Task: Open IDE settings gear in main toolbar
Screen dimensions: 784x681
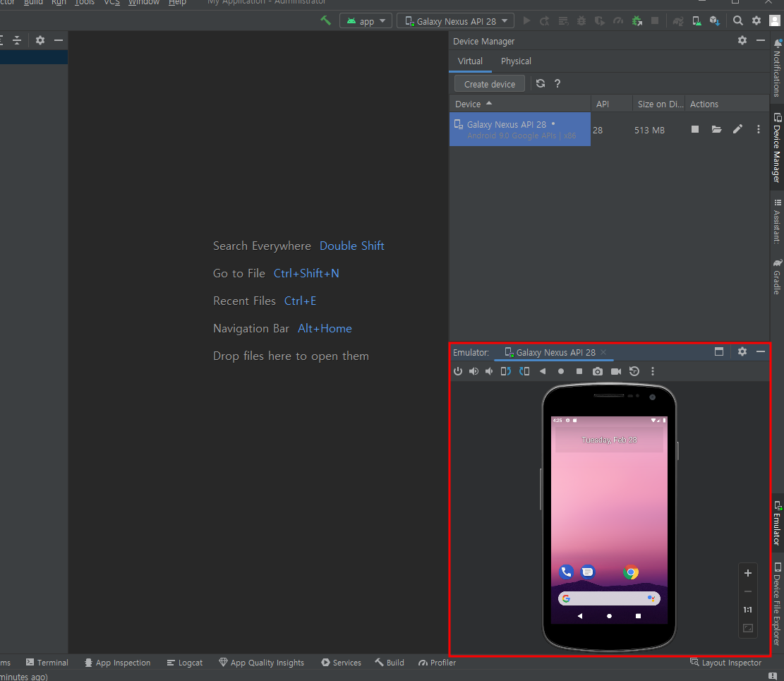Action: (x=756, y=20)
